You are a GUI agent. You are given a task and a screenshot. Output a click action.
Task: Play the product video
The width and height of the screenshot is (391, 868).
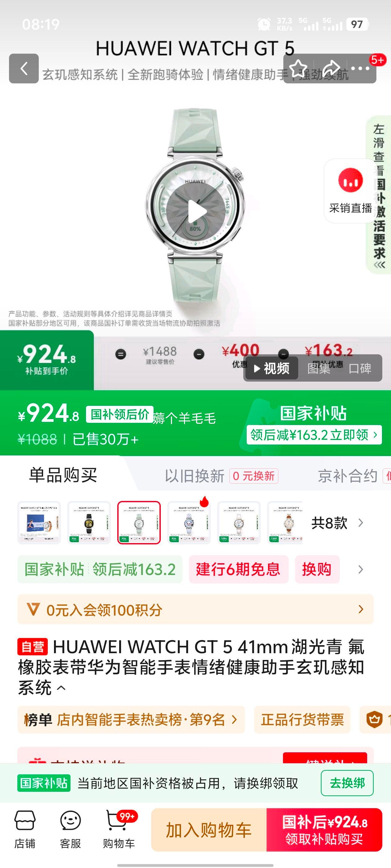point(195,211)
